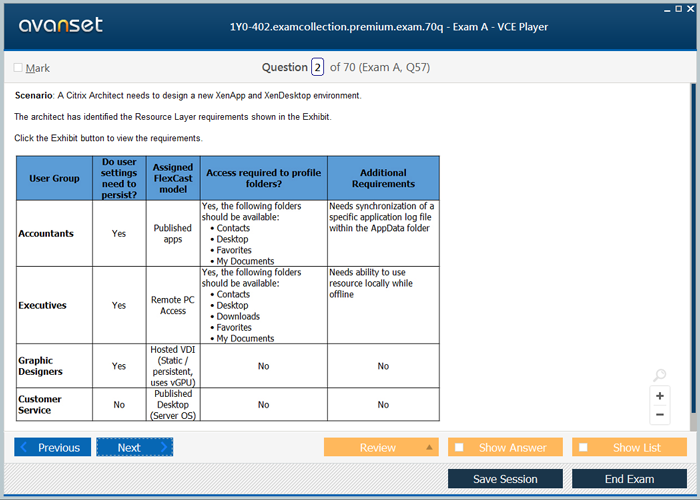Click the User Group column header
700x500 pixels.
coord(54,178)
